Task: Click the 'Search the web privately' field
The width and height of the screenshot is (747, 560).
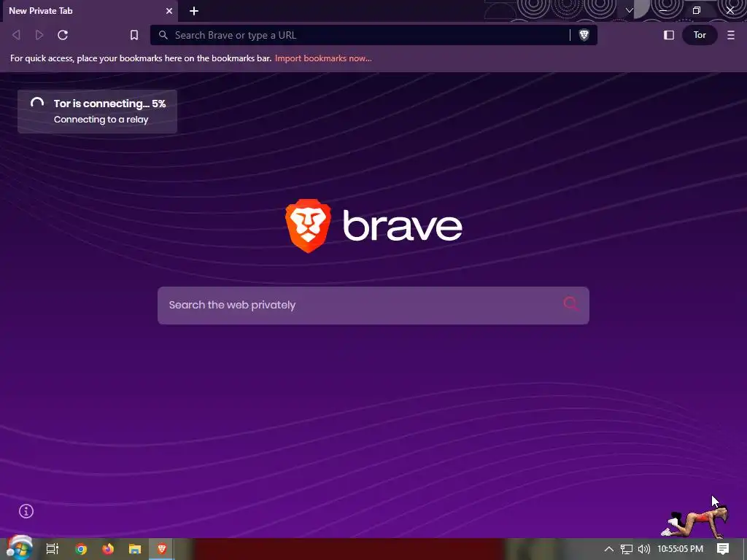Action: click(x=373, y=306)
